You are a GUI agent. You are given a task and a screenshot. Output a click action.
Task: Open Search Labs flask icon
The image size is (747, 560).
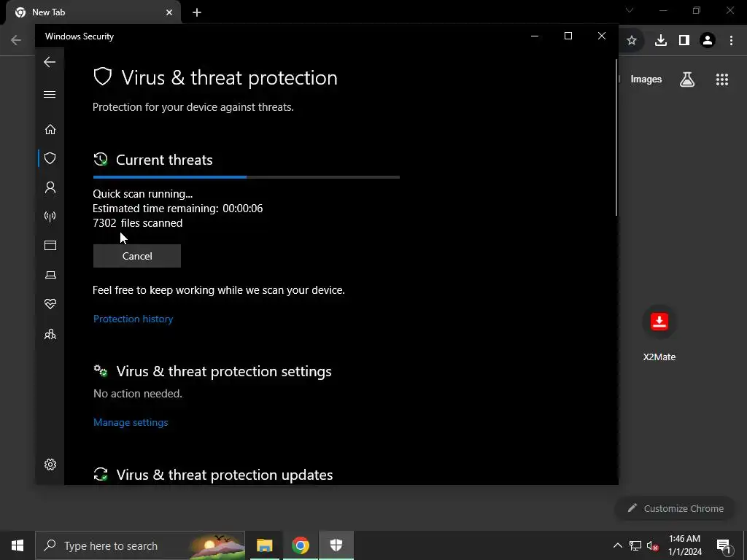tap(687, 79)
